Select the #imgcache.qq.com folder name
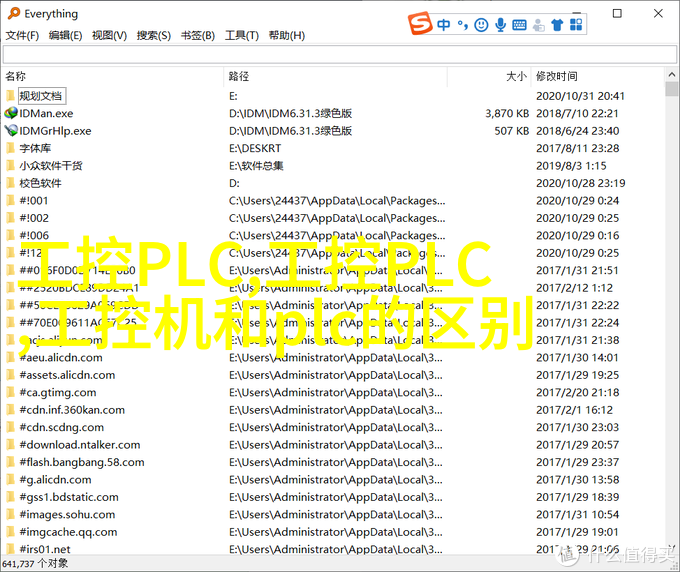This screenshot has width=680, height=572. (68, 532)
